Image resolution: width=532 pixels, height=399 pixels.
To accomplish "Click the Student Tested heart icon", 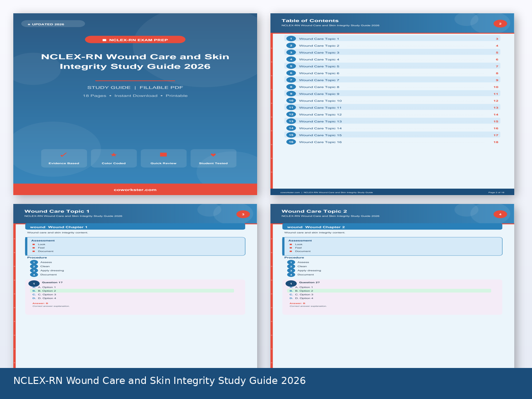I will 213,155.
